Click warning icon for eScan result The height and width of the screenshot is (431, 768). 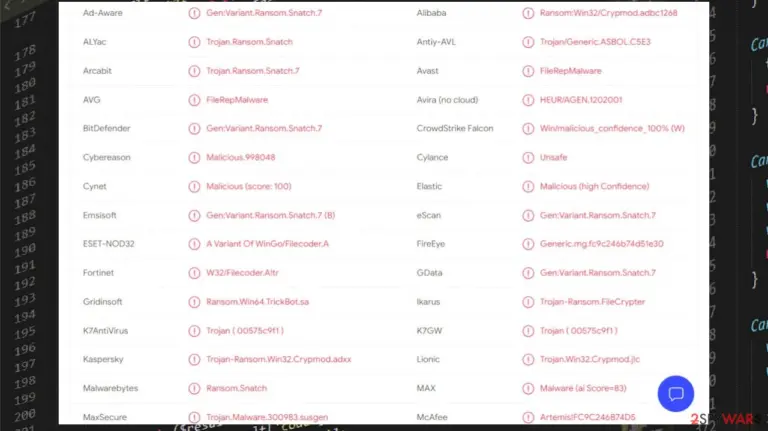(x=528, y=215)
